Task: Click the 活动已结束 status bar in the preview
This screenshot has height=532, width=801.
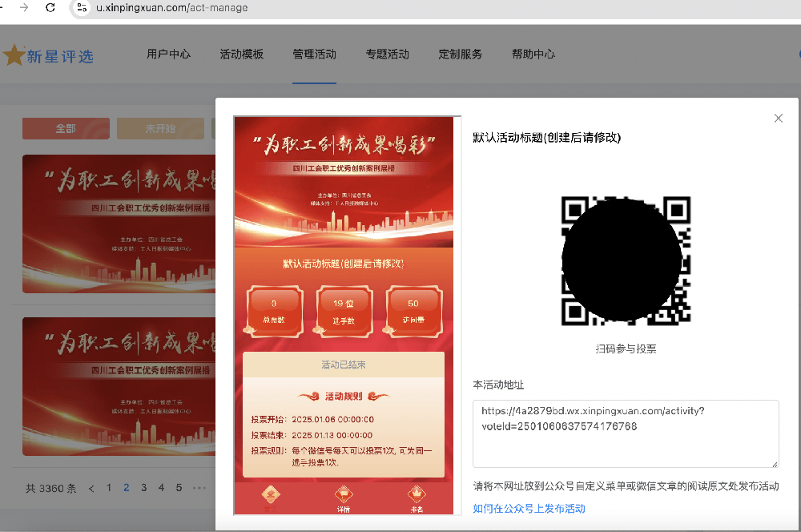Action: pos(344,365)
